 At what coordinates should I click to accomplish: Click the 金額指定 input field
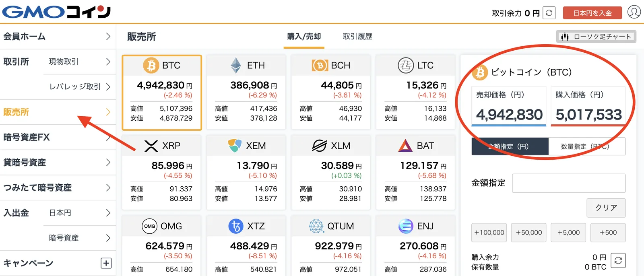click(x=569, y=183)
